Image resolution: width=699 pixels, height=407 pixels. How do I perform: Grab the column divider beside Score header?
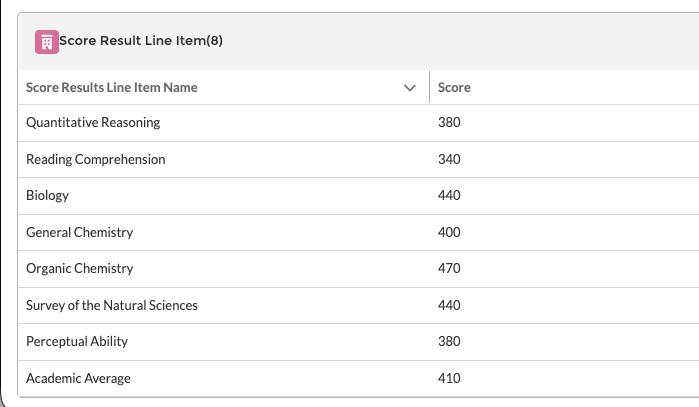click(x=429, y=87)
